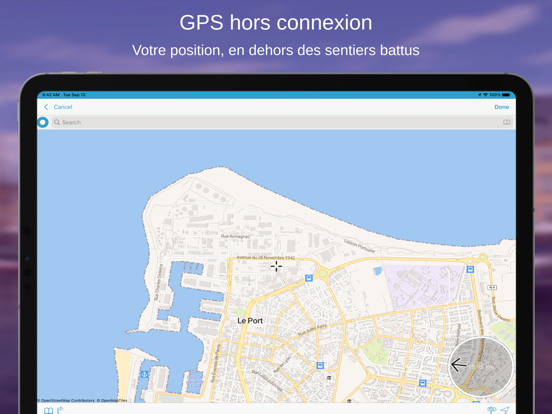Click the back chevron beside Cancel

[46, 107]
